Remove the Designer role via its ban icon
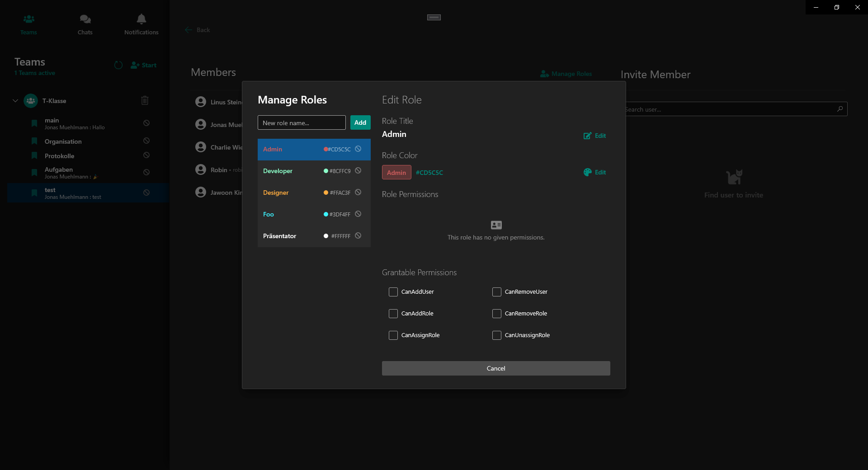Screen dimensions: 868x470 [x=358, y=192]
